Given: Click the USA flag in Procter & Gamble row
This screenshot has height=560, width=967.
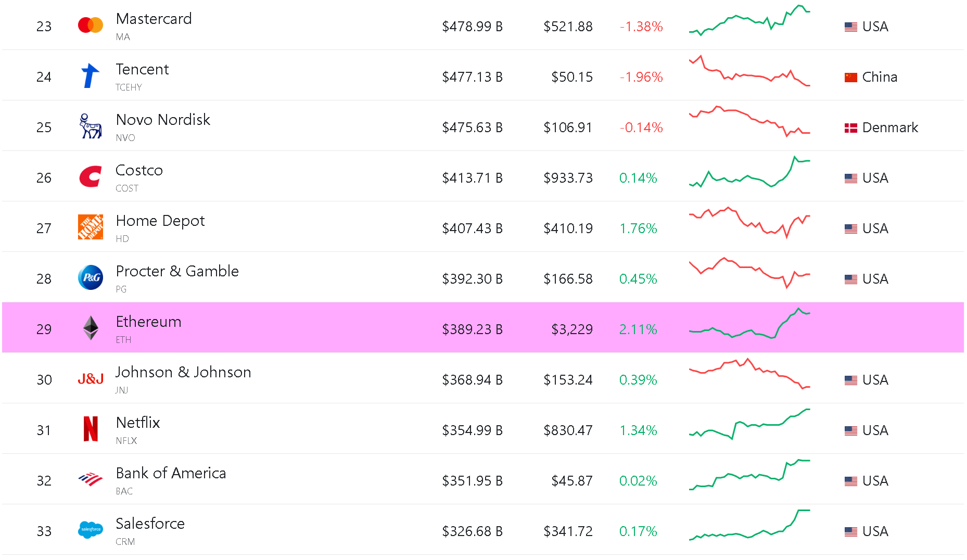Looking at the screenshot, I should click(x=851, y=279).
